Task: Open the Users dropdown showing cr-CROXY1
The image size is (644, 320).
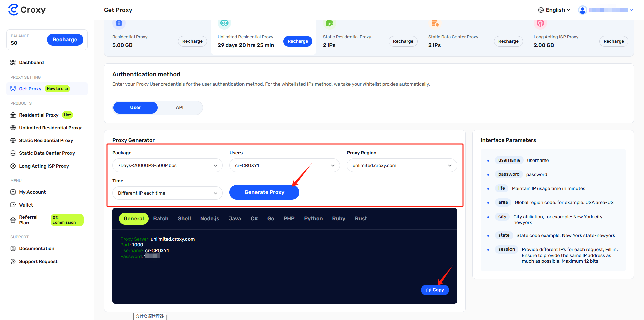Action: point(284,165)
